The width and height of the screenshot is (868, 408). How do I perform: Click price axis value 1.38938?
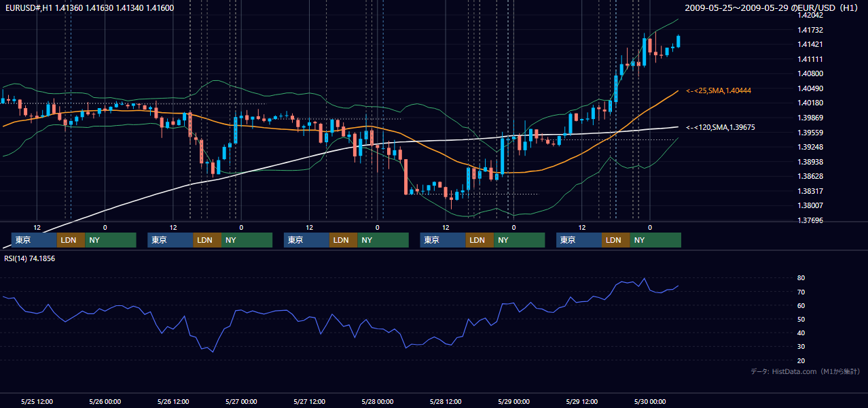click(810, 162)
